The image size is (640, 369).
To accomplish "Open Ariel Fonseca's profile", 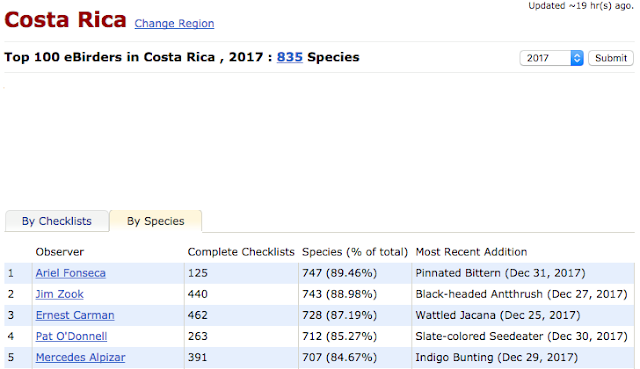I will 71,273.
